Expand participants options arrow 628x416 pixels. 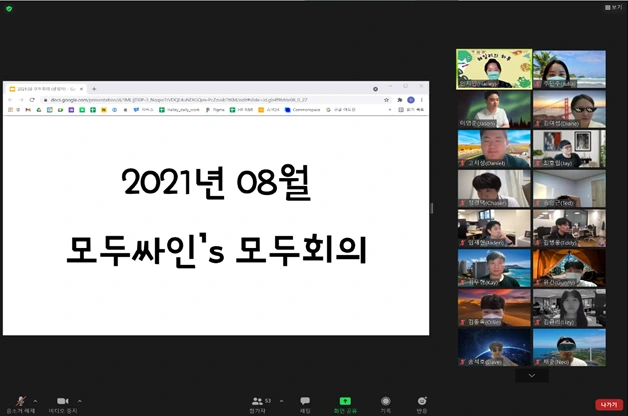coord(281,401)
